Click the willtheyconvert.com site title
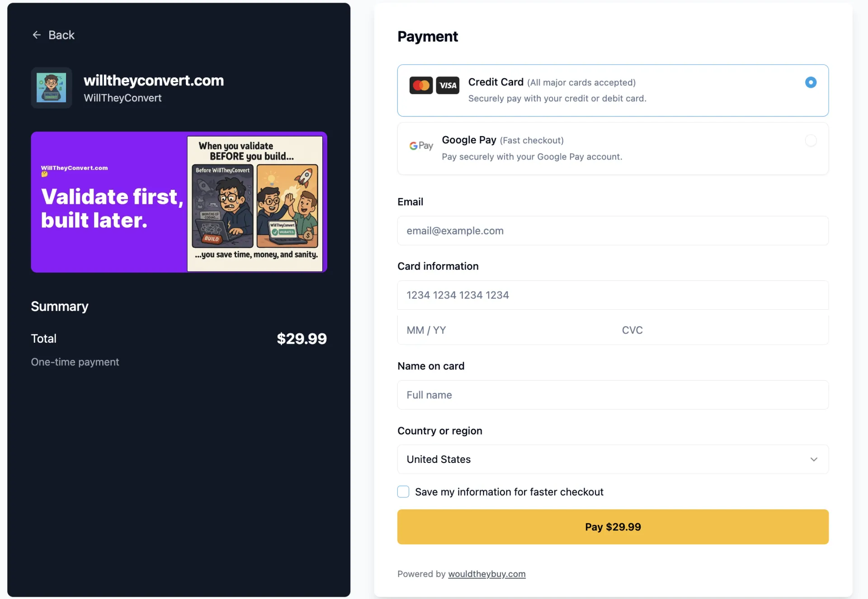The width and height of the screenshot is (868, 599). 154,80
